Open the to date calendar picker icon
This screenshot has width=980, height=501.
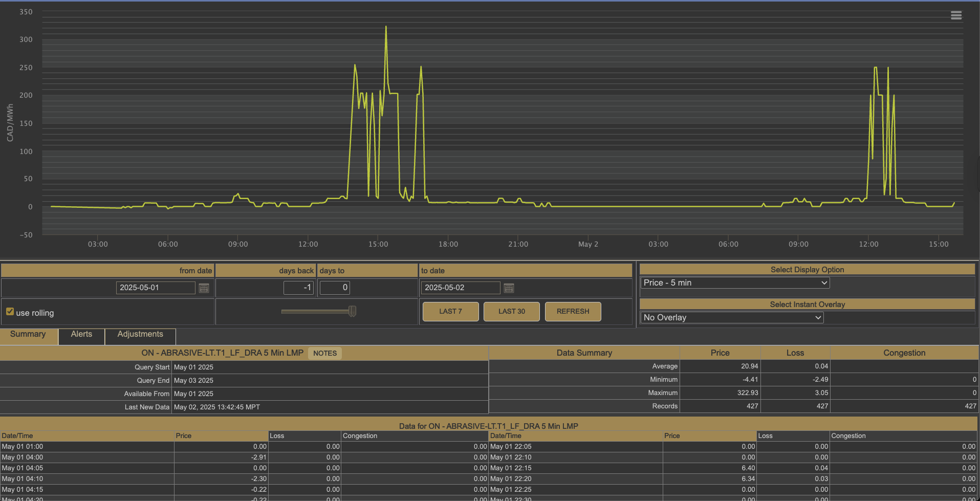coord(509,288)
